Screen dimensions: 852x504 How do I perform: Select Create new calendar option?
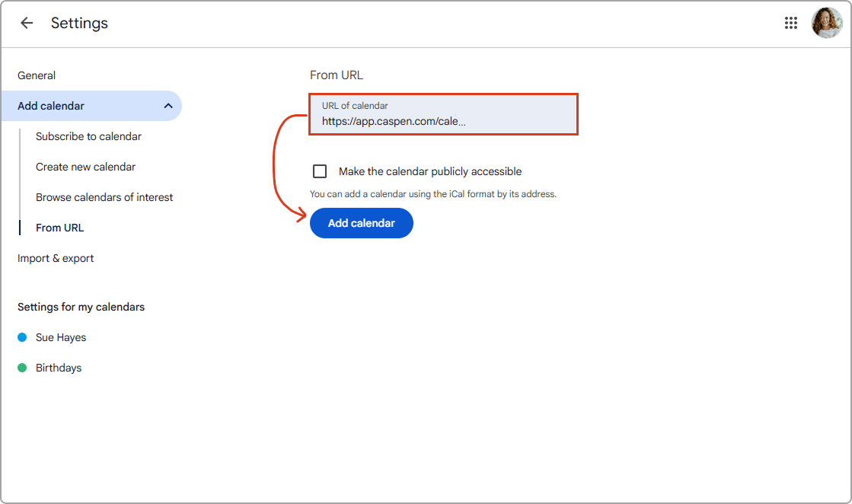85,167
